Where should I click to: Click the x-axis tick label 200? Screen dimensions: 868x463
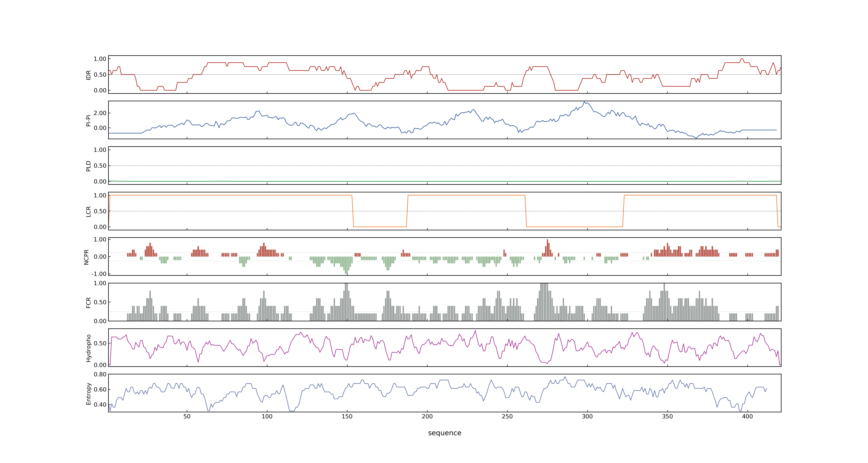pyautogui.click(x=427, y=416)
